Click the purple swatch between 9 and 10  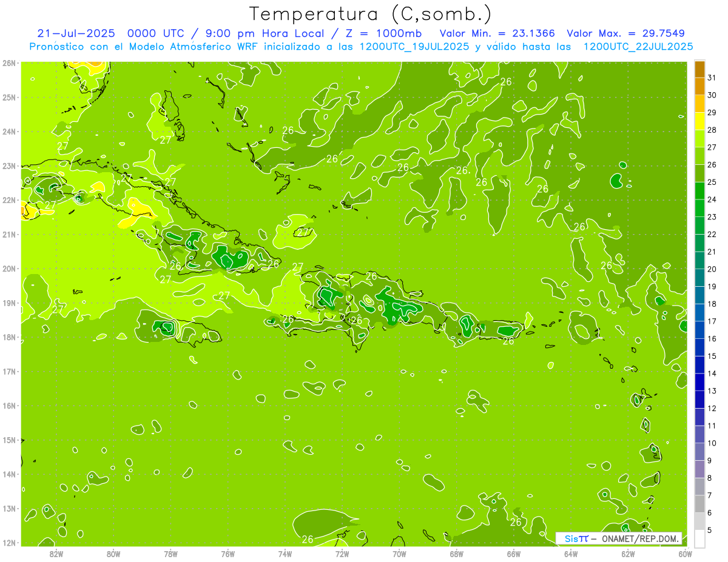(699, 452)
